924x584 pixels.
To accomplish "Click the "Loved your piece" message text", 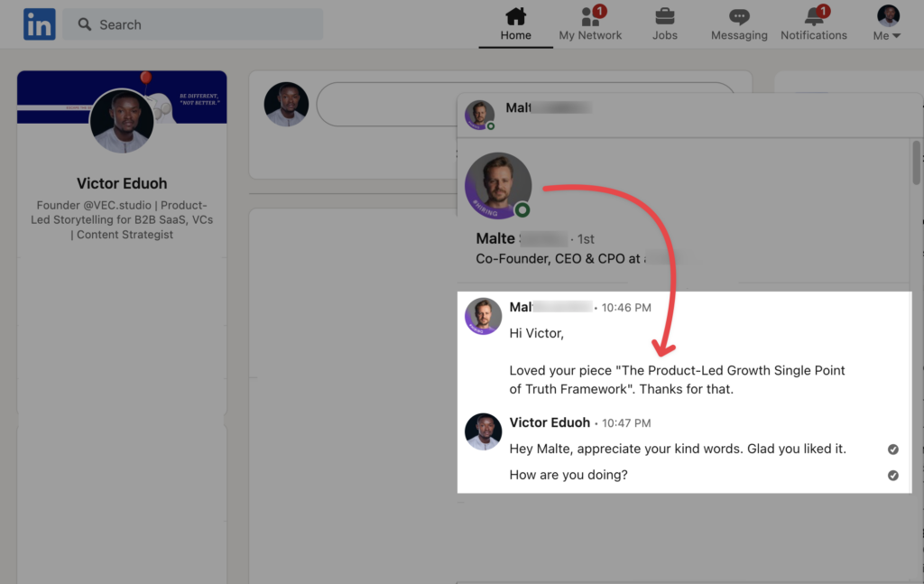I will (x=677, y=379).
